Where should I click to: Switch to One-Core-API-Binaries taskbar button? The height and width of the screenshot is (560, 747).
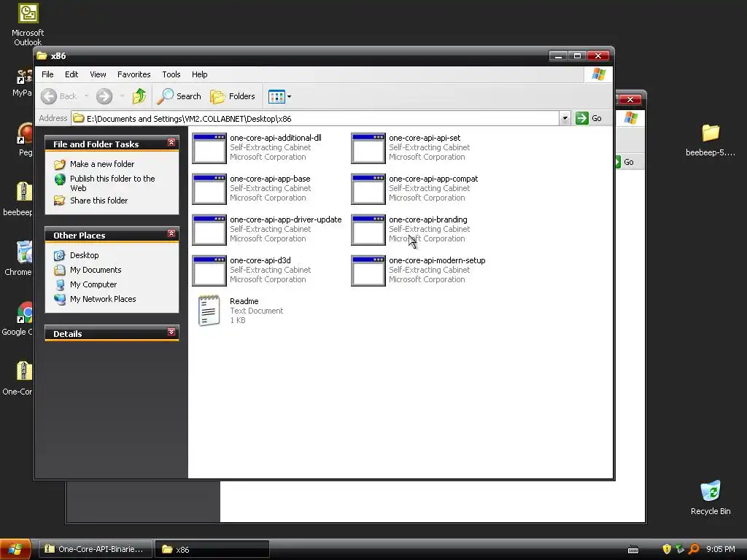(x=96, y=549)
